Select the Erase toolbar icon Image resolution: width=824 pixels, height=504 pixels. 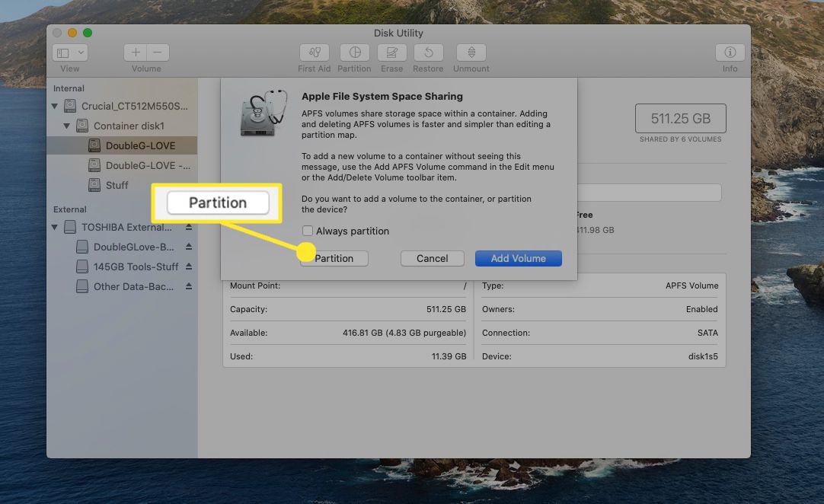[x=391, y=53]
